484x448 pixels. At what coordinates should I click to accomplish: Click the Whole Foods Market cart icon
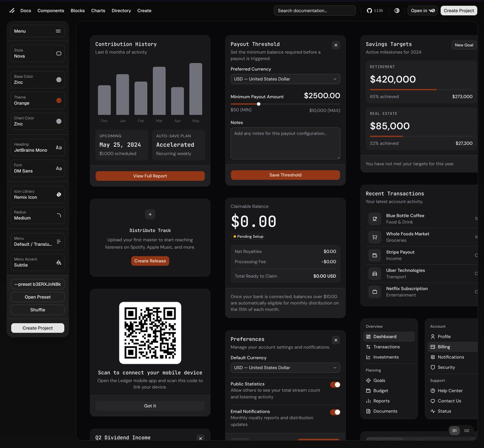[375, 237]
